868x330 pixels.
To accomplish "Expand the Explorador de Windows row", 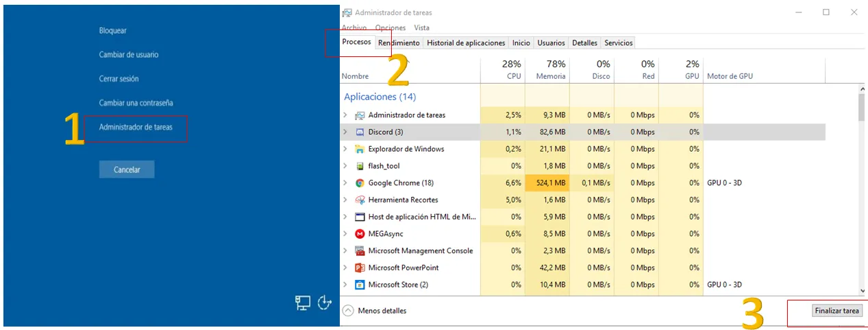I will point(345,149).
